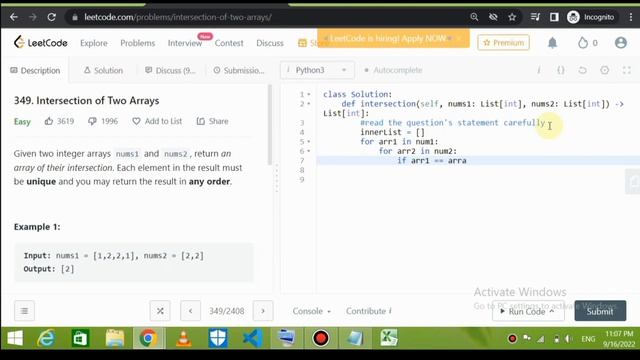640x360 pixels.
Task: Collapse fold arrow on line 5
Action: tap(309, 142)
